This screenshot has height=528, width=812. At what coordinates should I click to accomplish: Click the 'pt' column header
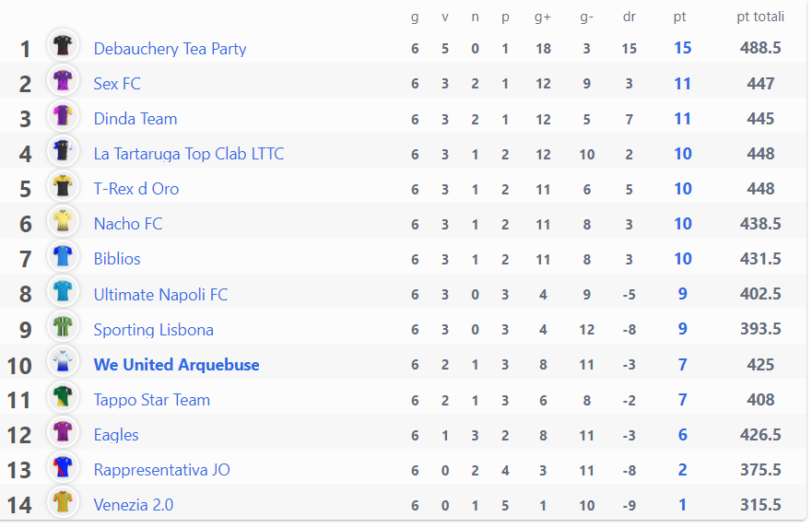[x=679, y=18]
